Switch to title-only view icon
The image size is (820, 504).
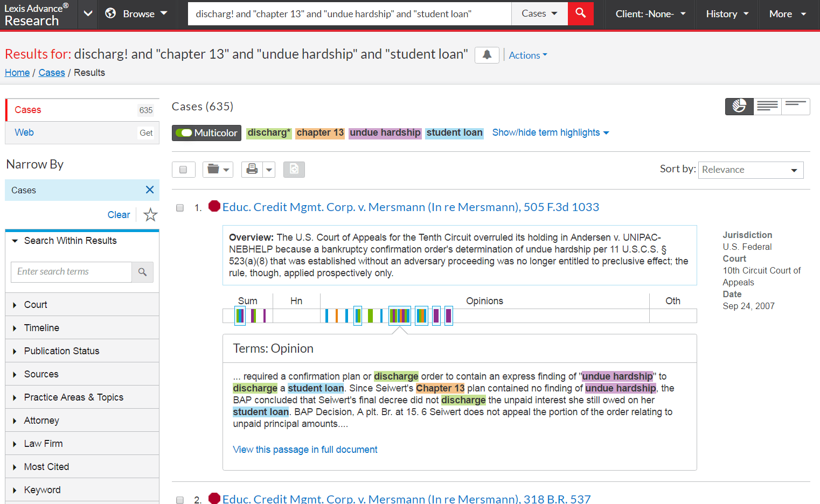(x=796, y=106)
